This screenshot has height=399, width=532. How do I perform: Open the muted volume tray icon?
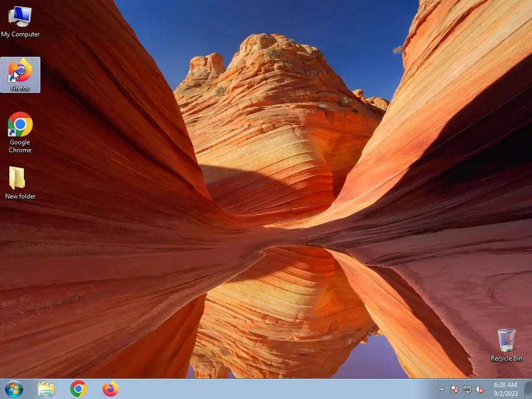(x=480, y=390)
